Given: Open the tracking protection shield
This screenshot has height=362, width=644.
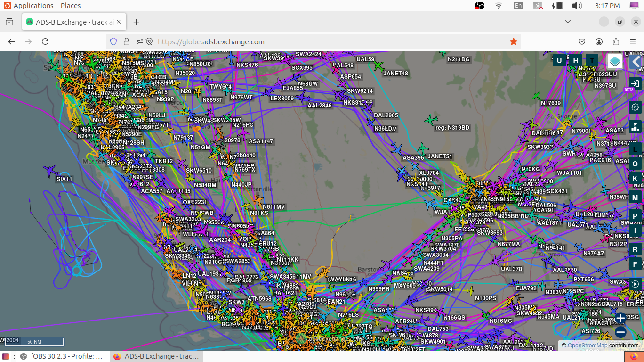Looking at the screenshot, I should pos(113,41).
